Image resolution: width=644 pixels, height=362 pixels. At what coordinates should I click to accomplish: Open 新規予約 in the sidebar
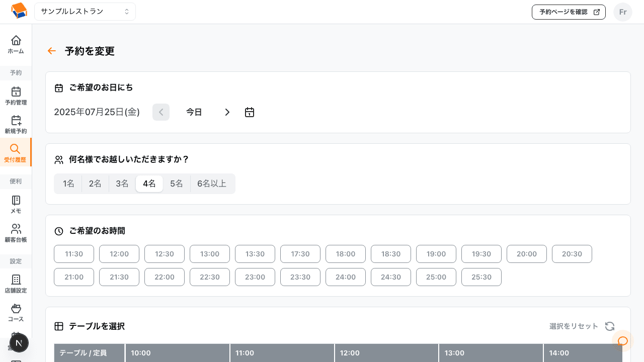point(16,124)
